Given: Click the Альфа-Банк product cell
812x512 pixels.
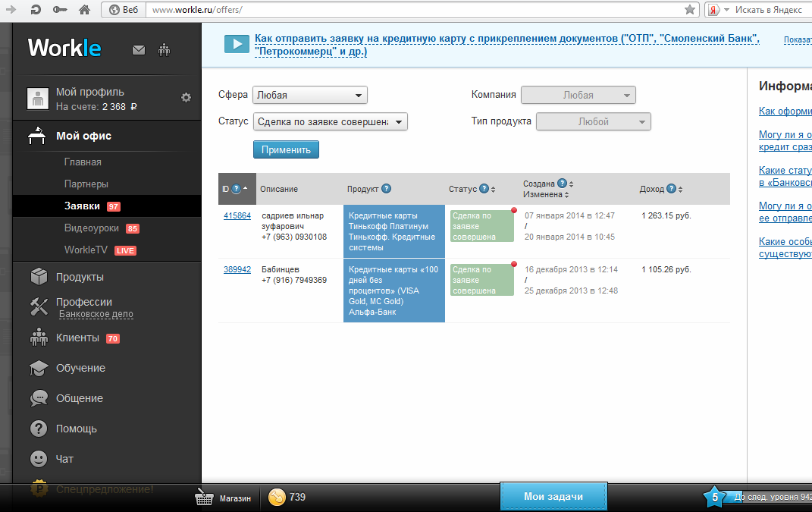Looking at the screenshot, I should coord(394,291).
